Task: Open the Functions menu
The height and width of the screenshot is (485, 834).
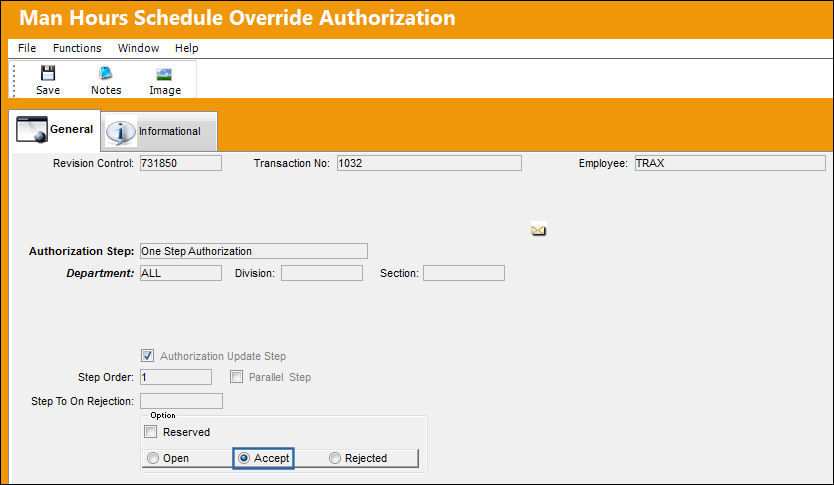Action: (x=77, y=48)
